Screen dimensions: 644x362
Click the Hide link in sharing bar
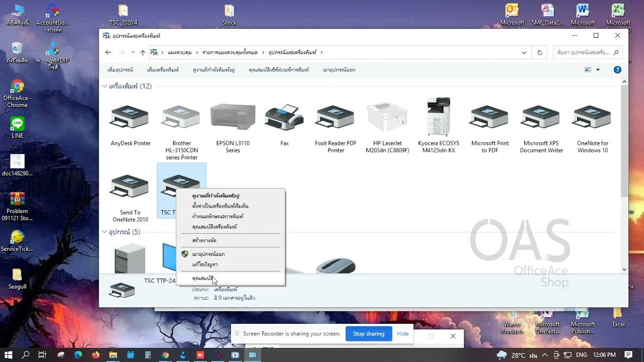tap(403, 334)
